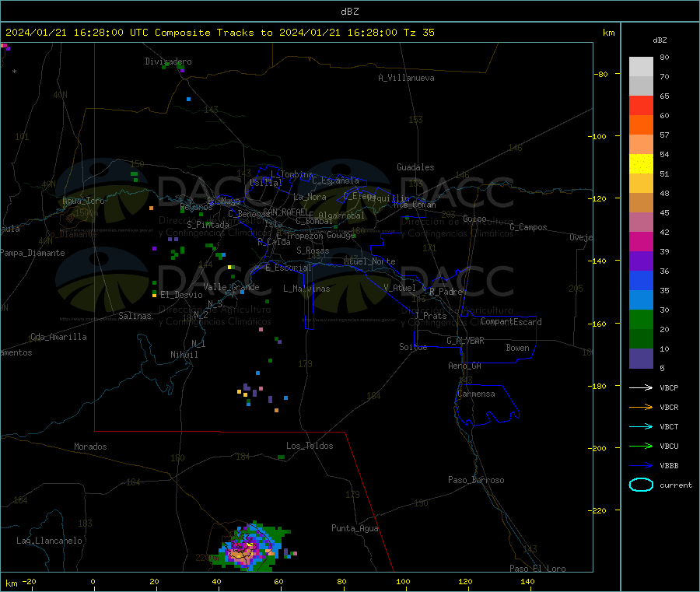Click the 'Paso_Barroso' map label

(x=476, y=481)
